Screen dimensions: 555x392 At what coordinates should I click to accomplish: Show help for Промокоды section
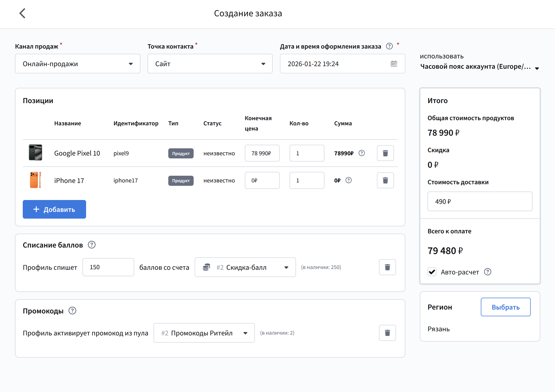pos(72,311)
